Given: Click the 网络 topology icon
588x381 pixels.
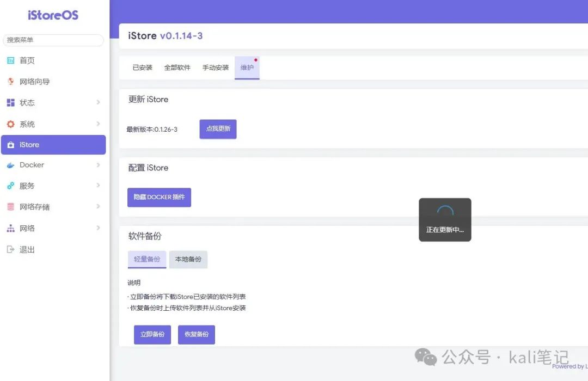Looking at the screenshot, I should pos(10,228).
